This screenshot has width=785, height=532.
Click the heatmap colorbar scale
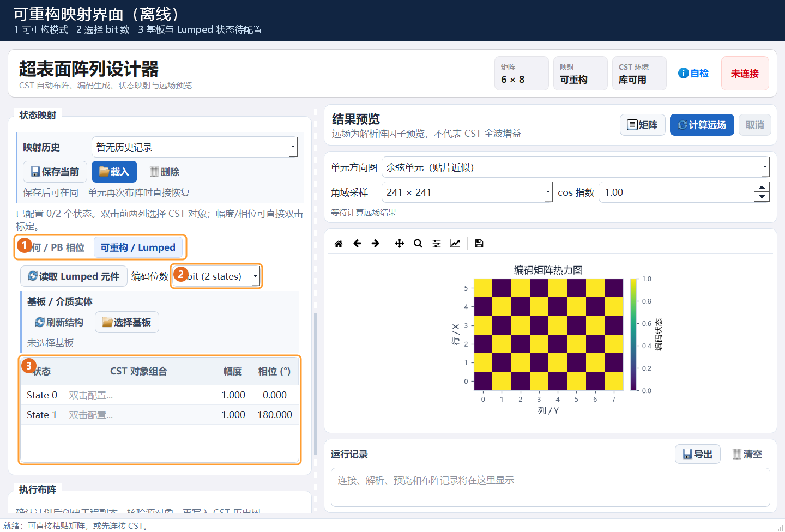[x=633, y=335]
